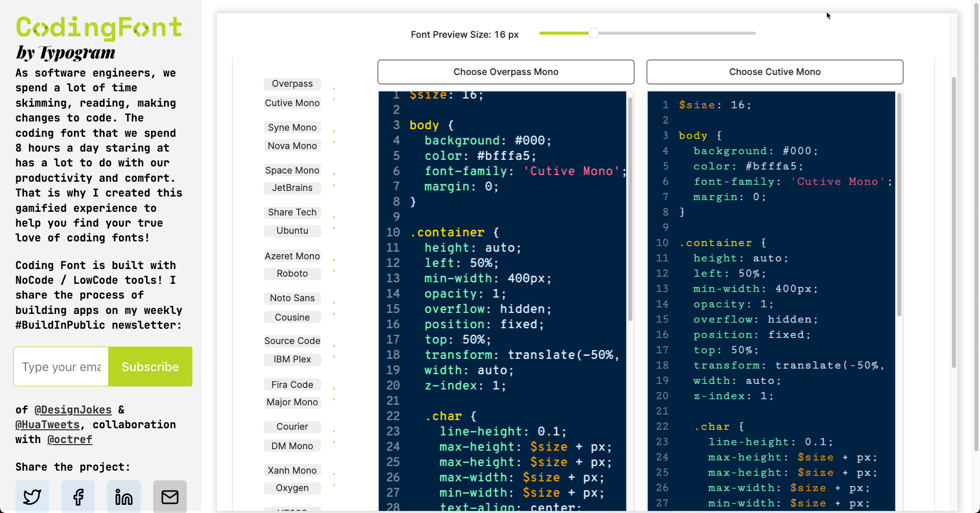The height and width of the screenshot is (513, 980).
Task: Select Xanh Mono in the bracket
Action: [x=292, y=471]
